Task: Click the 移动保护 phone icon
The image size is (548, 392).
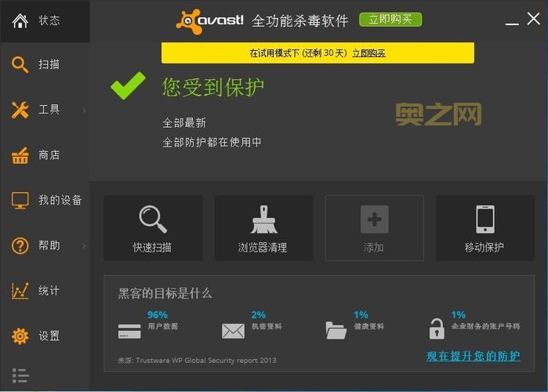Action: click(x=485, y=220)
